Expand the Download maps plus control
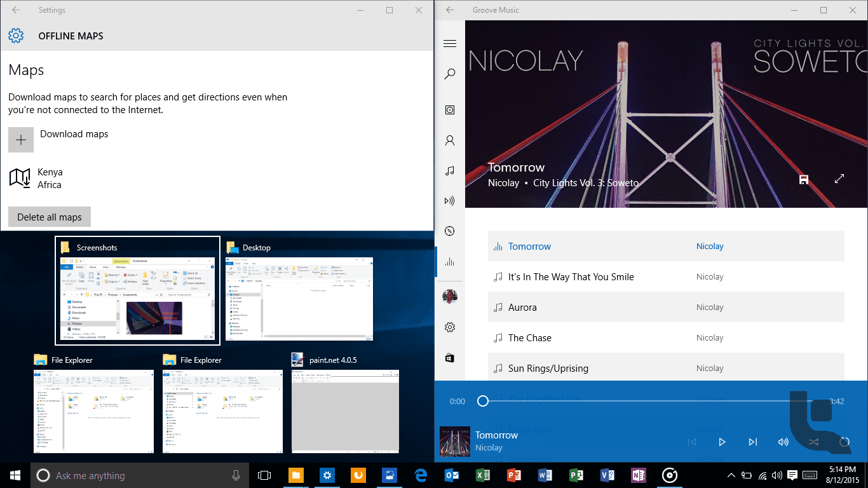This screenshot has width=868, height=488. coord(20,139)
